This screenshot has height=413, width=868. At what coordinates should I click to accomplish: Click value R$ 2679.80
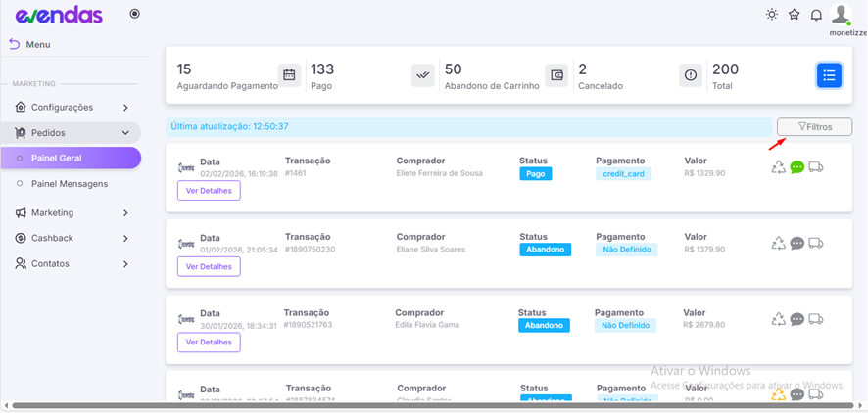[703, 325]
